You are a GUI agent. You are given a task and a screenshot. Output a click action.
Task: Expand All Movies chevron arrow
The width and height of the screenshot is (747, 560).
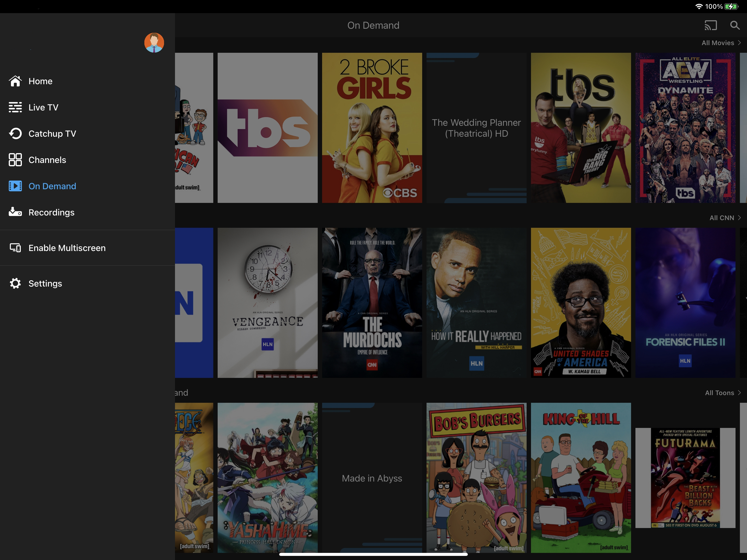[x=740, y=43]
